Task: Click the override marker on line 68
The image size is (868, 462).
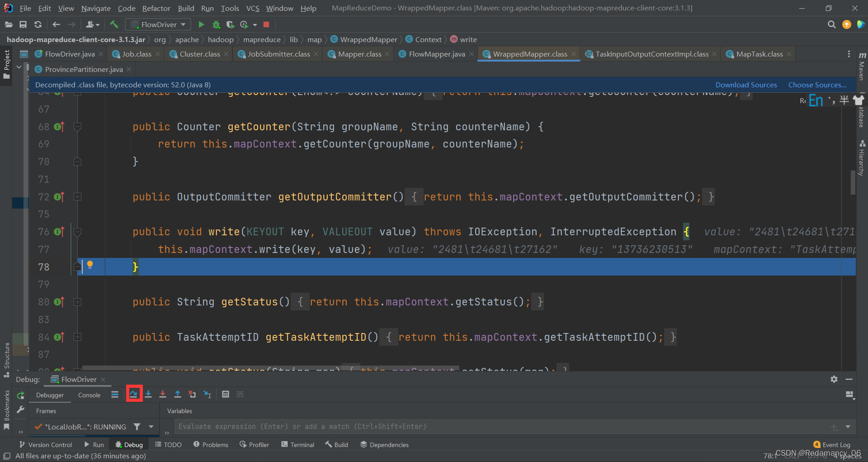Action: tap(59, 127)
